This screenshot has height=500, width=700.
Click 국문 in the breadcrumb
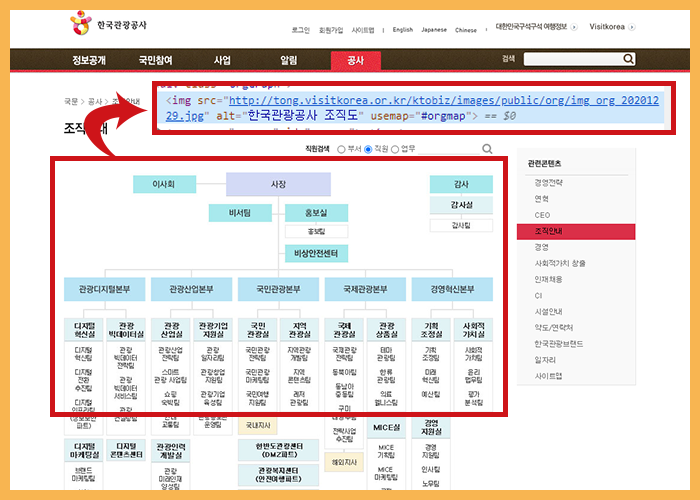(x=71, y=101)
